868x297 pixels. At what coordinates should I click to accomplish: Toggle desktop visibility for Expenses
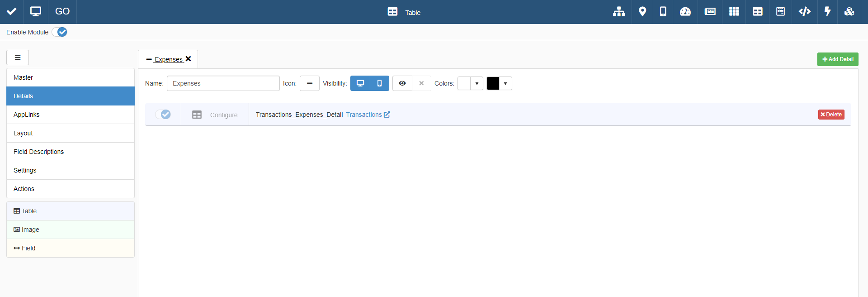point(360,83)
